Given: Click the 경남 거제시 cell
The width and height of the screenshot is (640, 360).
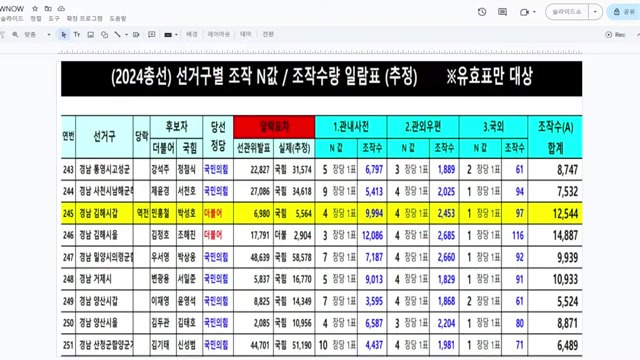Looking at the screenshot, I should [x=104, y=279].
